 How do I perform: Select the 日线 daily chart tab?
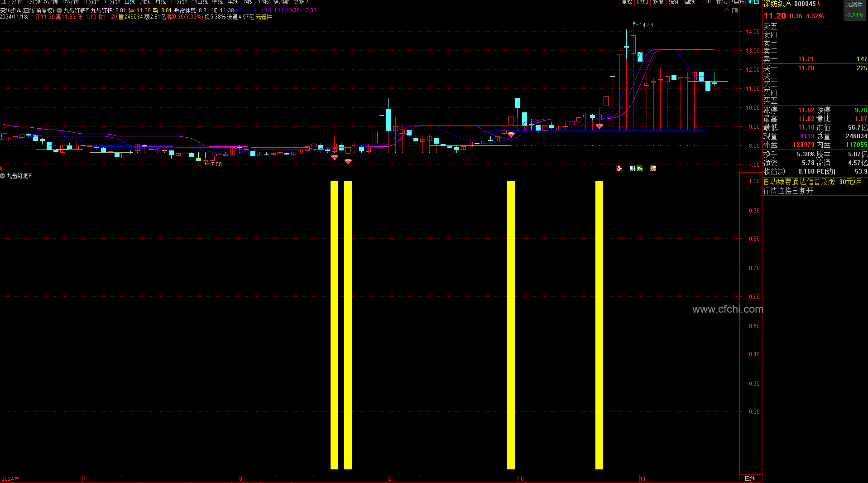pyautogui.click(x=130, y=2)
